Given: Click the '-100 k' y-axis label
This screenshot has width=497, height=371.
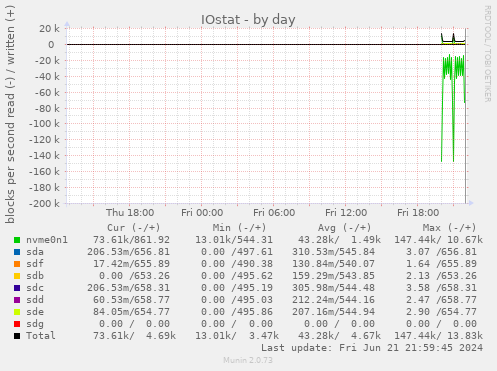Looking at the screenshot, I should click(x=44, y=124).
